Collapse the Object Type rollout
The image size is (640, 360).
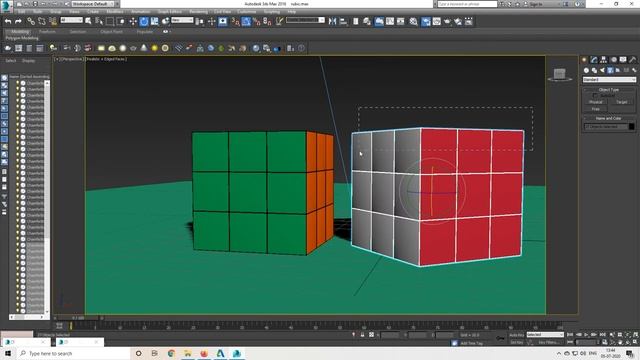609,89
